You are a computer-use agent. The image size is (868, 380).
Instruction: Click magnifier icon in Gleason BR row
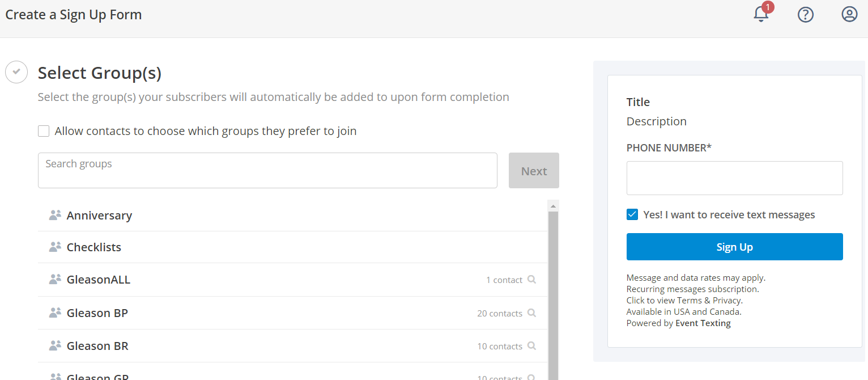coord(531,345)
